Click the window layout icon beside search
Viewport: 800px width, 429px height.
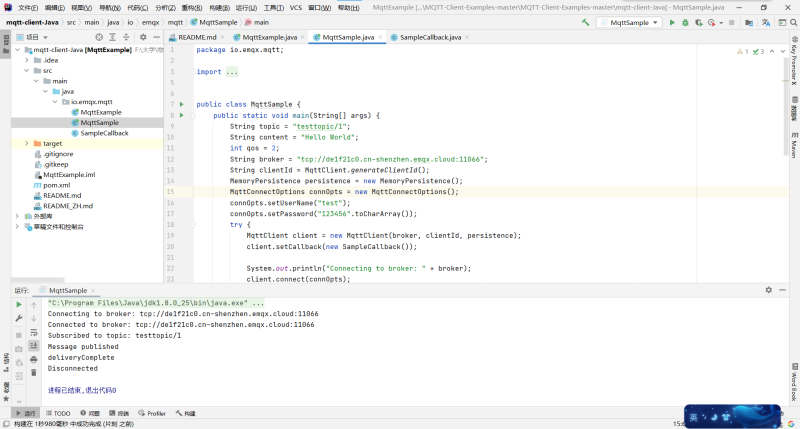click(x=782, y=22)
